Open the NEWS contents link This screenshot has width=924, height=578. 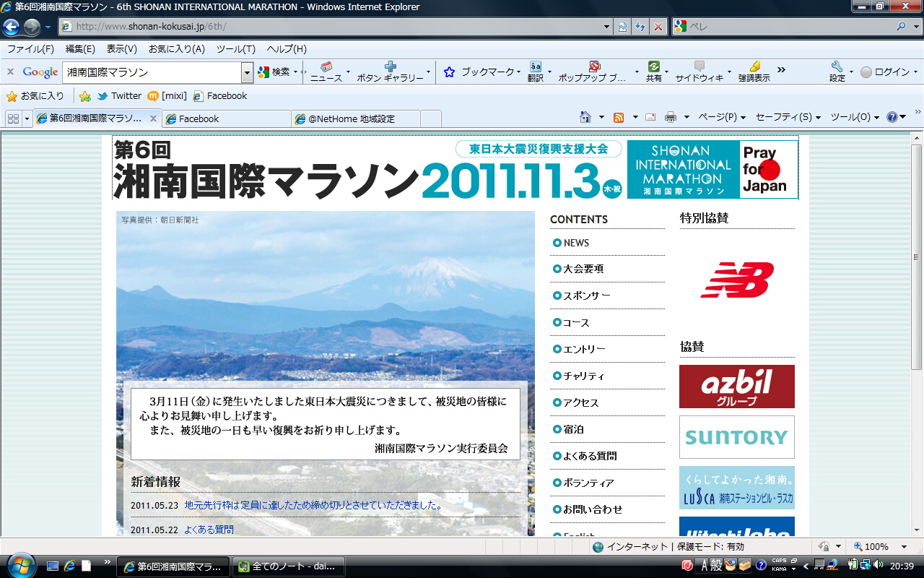point(576,243)
